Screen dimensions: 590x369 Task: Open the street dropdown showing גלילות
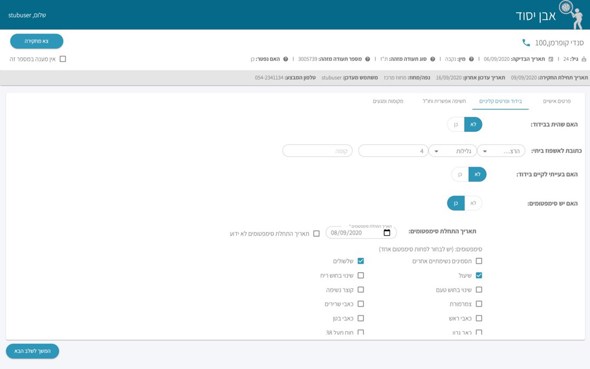point(453,151)
